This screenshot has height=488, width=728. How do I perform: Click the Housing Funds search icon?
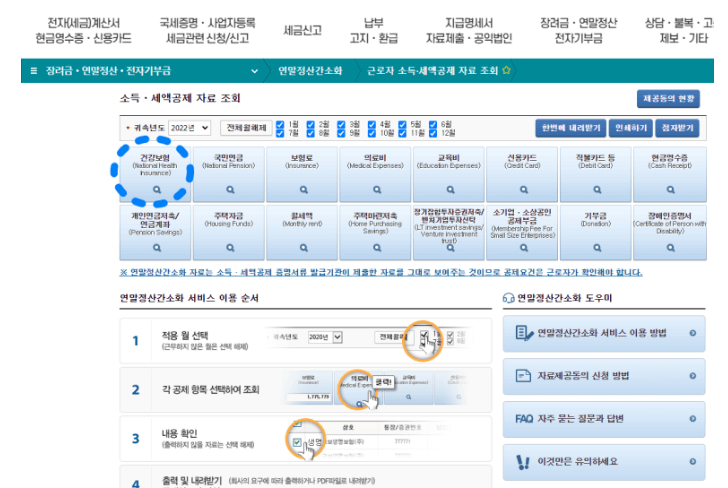click(230, 248)
